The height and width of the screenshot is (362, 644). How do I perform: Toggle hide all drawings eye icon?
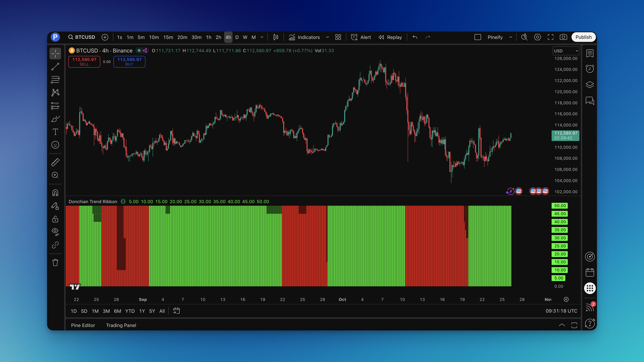coord(55,232)
